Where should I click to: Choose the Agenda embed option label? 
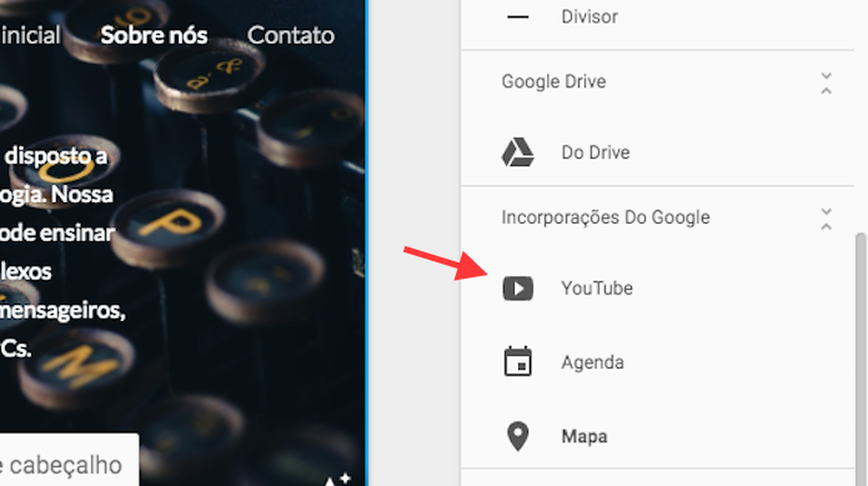click(592, 363)
